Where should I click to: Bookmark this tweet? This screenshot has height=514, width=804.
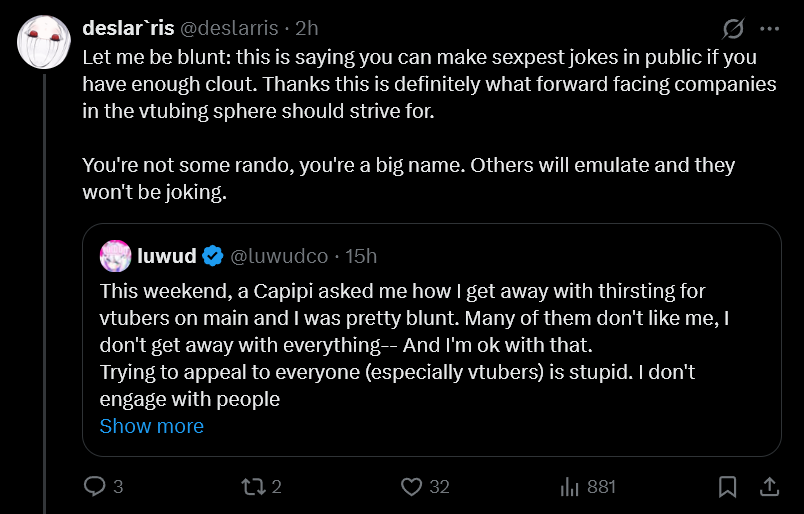pos(728,486)
